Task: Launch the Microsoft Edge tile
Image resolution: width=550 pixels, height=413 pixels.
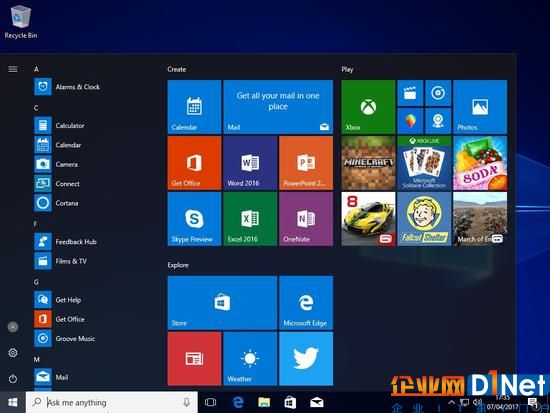Action: (x=306, y=302)
